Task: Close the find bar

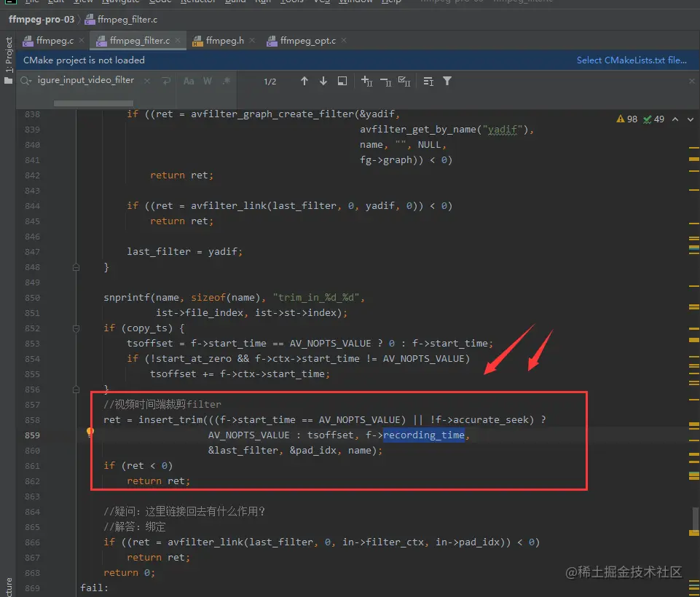Action: [x=691, y=81]
